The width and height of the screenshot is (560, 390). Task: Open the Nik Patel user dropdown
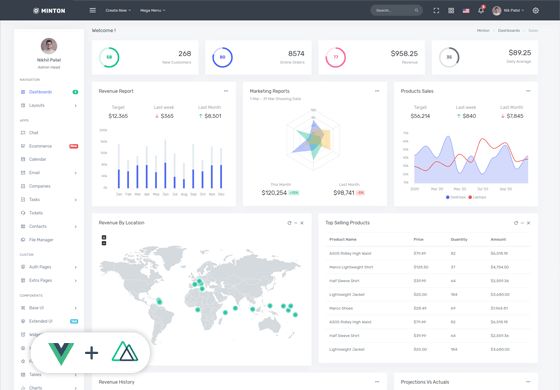[508, 10]
